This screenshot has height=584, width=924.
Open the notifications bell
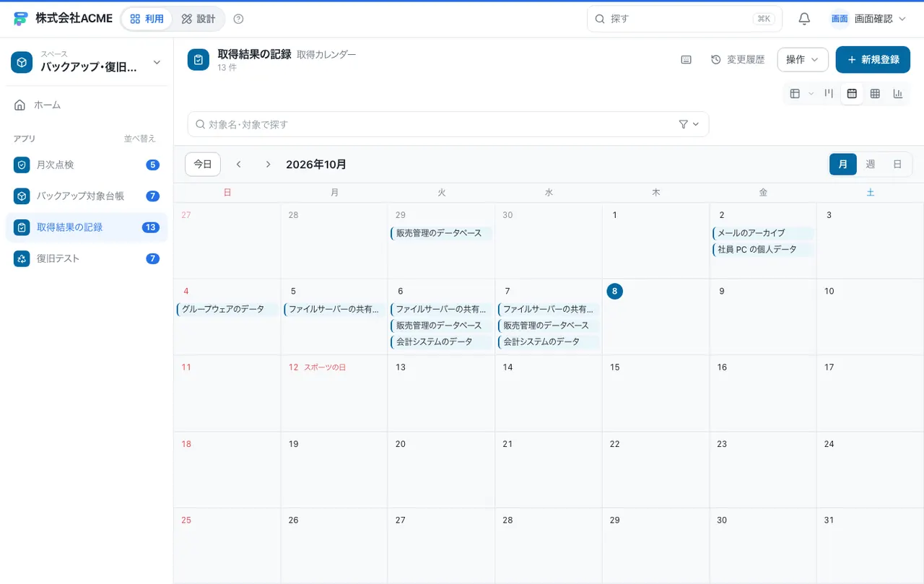(804, 19)
